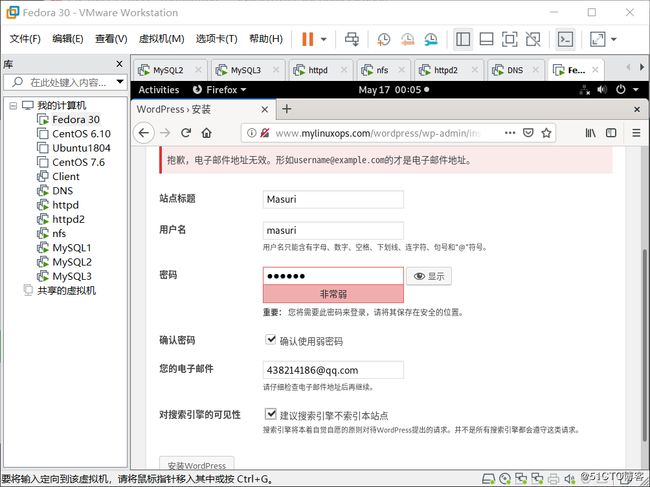Click Activities in the GNOME top bar
650x487 pixels.
(159, 90)
